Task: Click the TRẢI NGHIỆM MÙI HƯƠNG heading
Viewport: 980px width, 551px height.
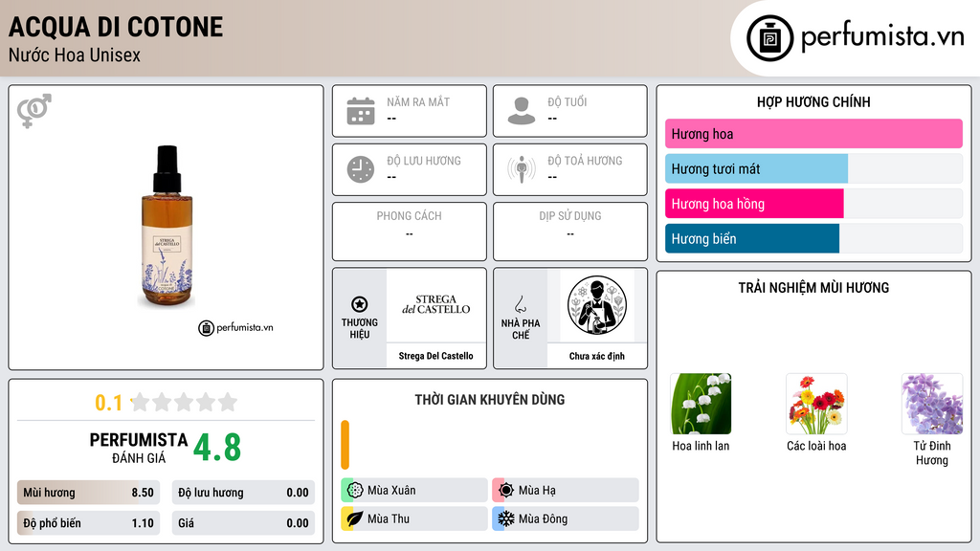Action: coord(813,288)
